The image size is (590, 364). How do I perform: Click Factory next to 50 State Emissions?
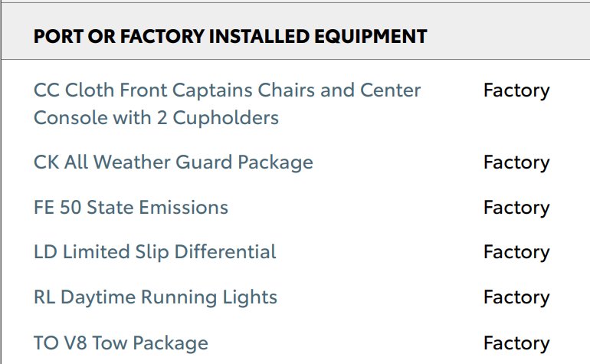click(x=516, y=208)
